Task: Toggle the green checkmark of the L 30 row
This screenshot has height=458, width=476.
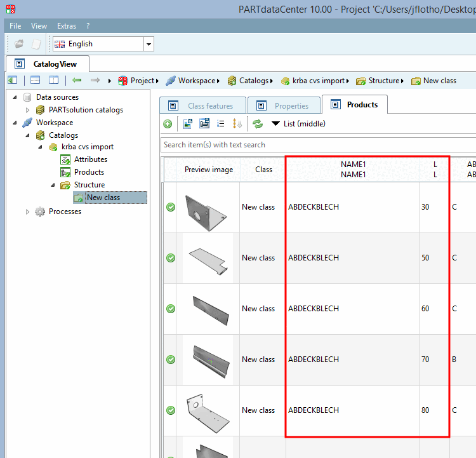Action: [x=171, y=207]
